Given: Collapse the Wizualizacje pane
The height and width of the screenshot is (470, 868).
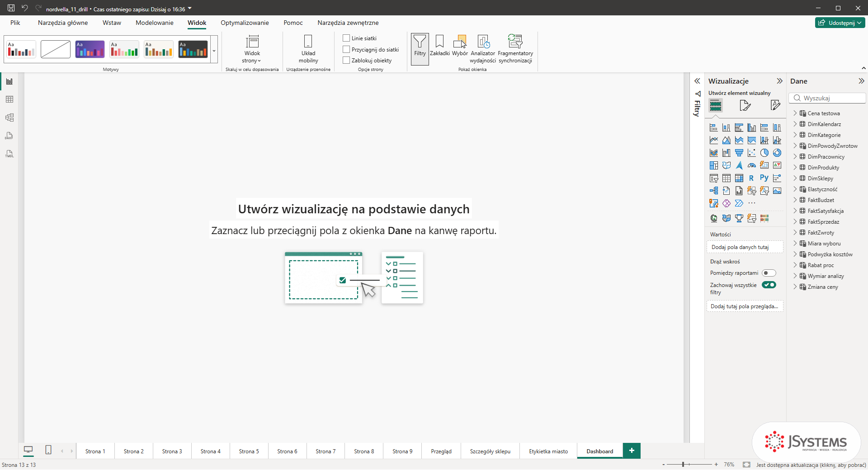Looking at the screenshot, I should click(x=779, y=81).
